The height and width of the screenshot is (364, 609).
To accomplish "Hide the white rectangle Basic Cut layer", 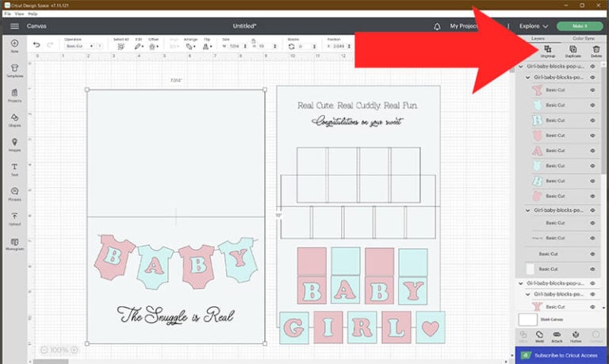I will 592,269.
